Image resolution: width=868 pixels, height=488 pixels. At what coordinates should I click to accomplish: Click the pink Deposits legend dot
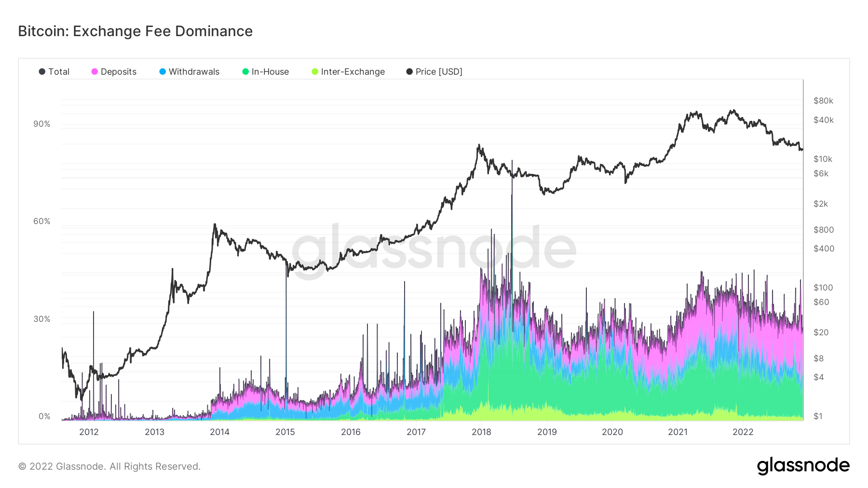point(95,72)
